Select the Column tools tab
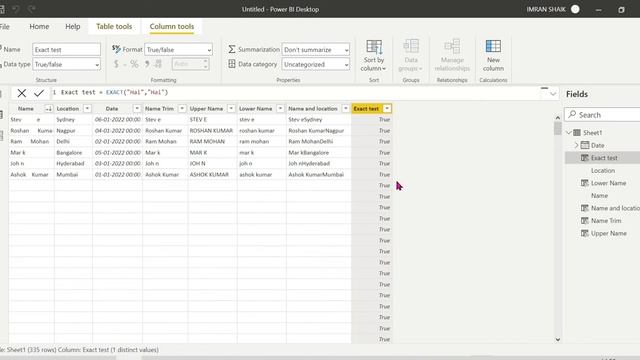This screenshot has width=640, height=360. [172, 26]
